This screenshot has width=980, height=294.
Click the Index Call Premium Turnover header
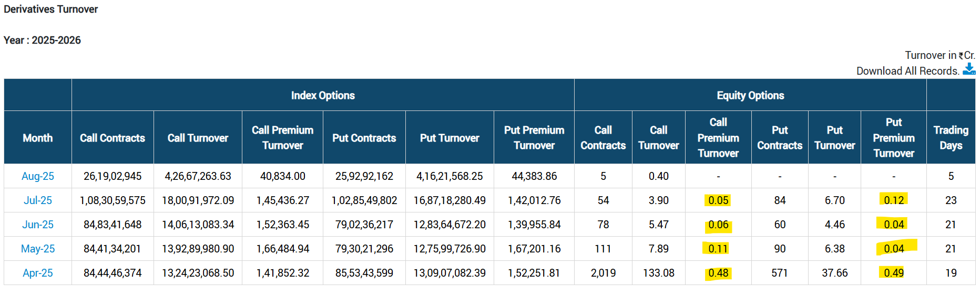click(282, 138)
